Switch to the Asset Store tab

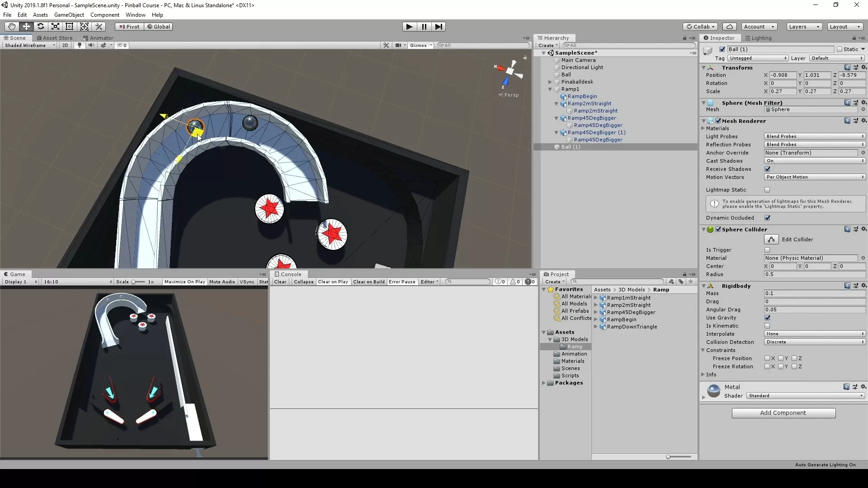coord(55,38)
